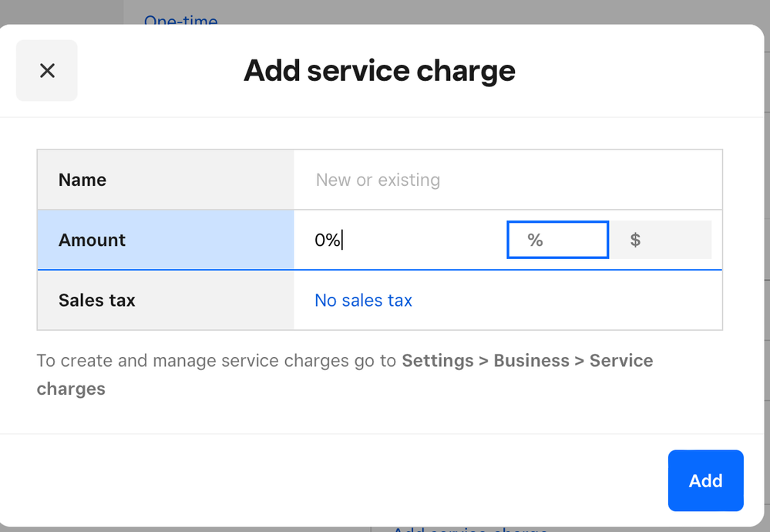Viewport: 770px width, 532px height.
Task: Open the No sales tax selector
Action: [363, 301]
